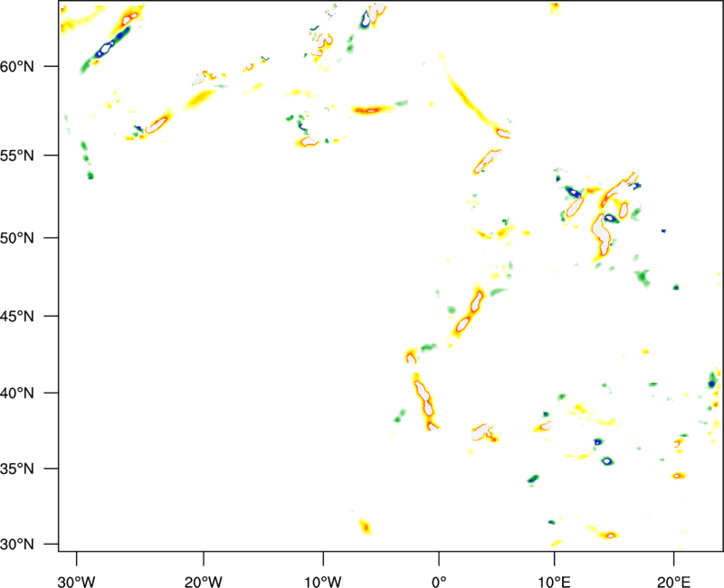
Task: Click the 0° longitude label
Action: [x=439, y=582]
